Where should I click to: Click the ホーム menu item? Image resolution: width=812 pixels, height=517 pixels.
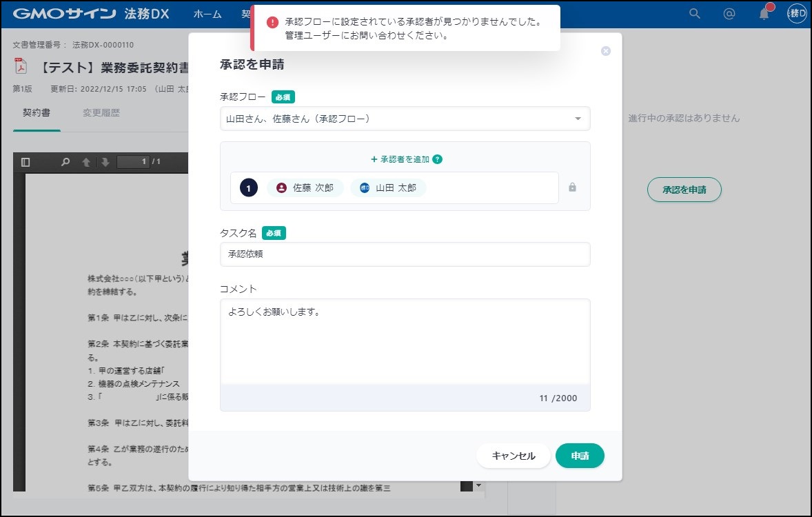(x=207, y=14)
